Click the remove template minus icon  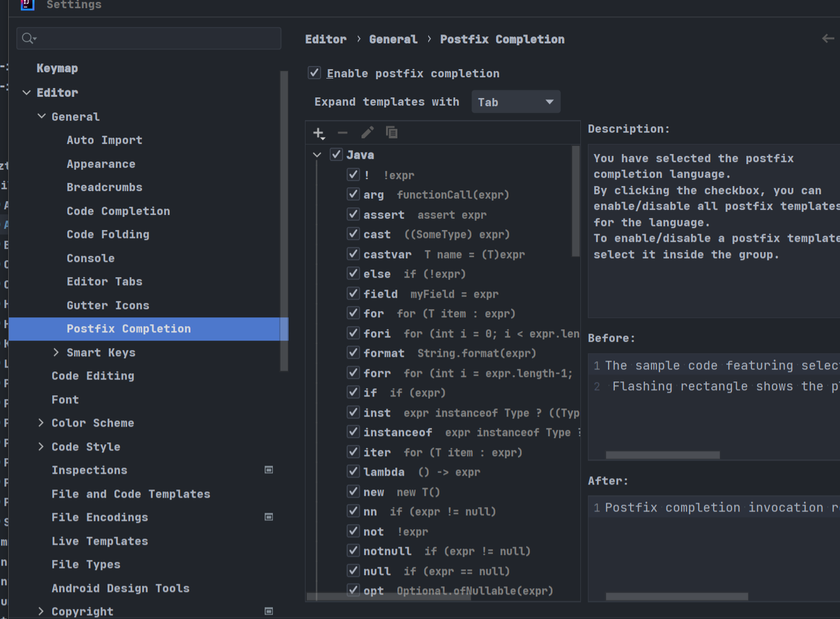click(343, 133)
